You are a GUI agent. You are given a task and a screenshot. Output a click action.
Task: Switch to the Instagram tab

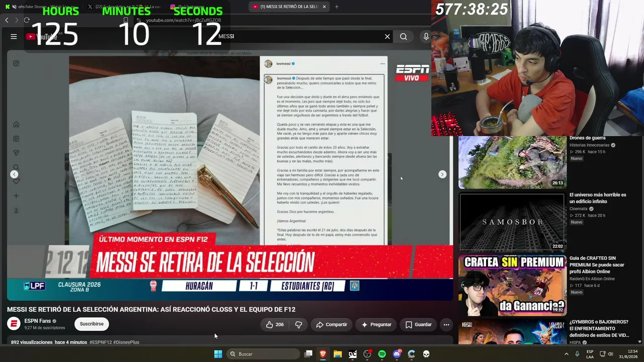point(206,7)
